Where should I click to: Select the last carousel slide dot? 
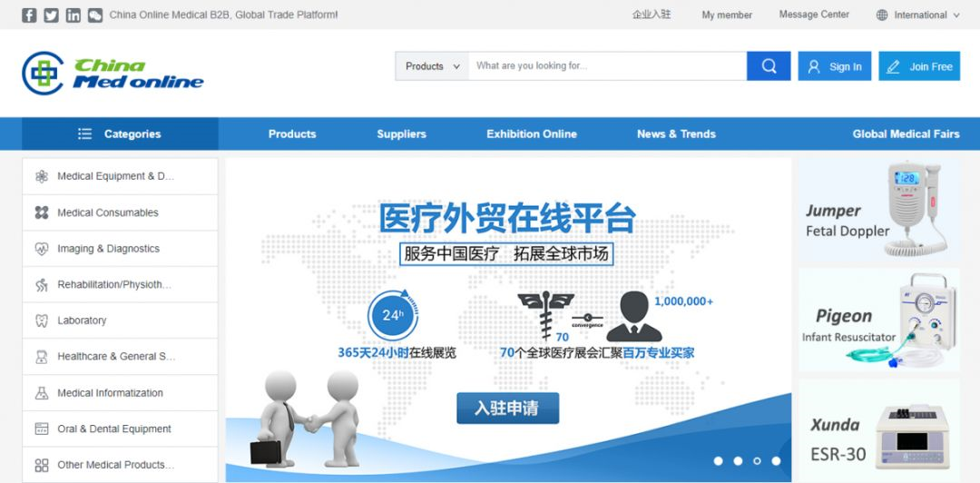coord(776,461)
